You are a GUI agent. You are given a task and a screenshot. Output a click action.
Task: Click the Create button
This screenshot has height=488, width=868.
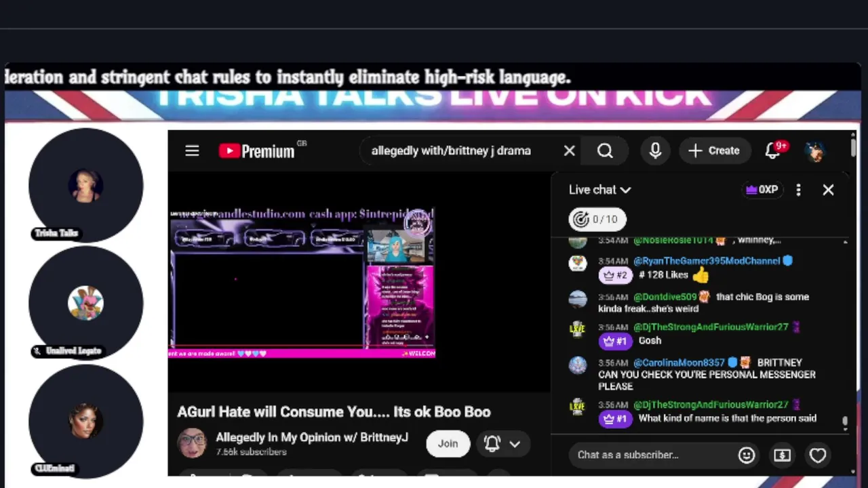tap(714, 150)
